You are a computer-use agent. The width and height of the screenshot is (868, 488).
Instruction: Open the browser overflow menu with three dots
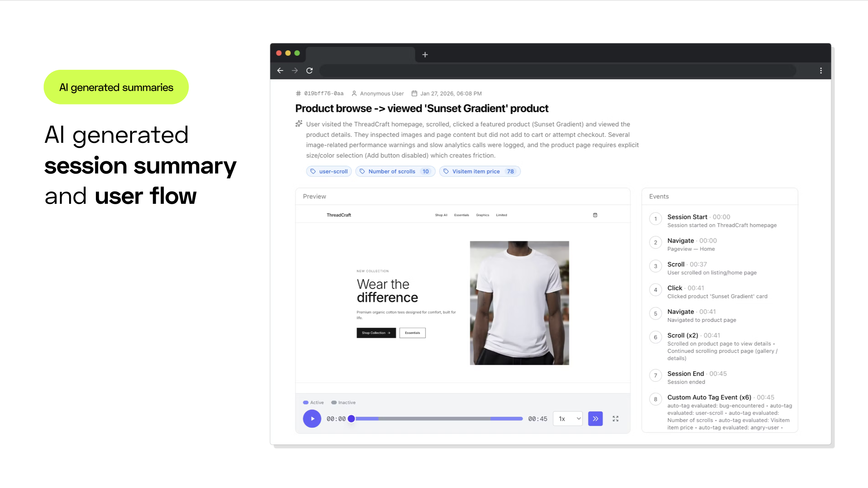point(821,71)
